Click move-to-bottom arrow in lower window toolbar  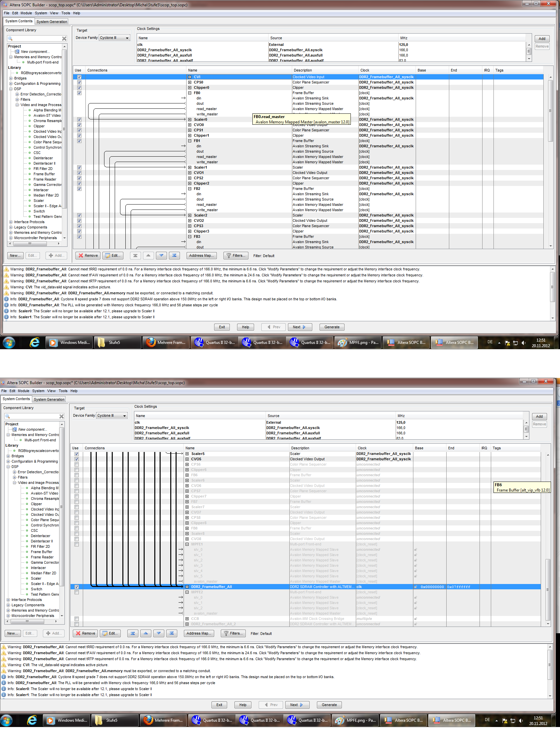(x=172, y=633)
